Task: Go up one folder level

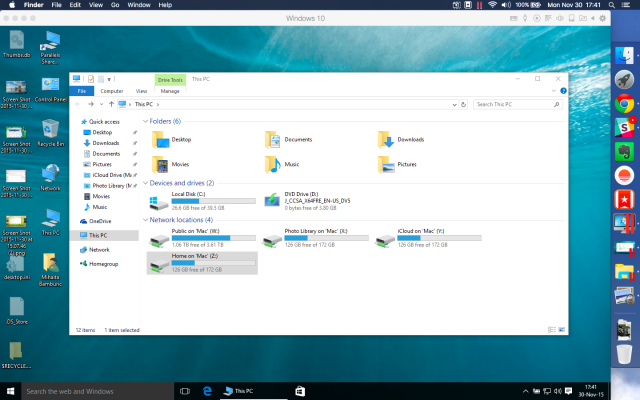Action: [111, 104]
